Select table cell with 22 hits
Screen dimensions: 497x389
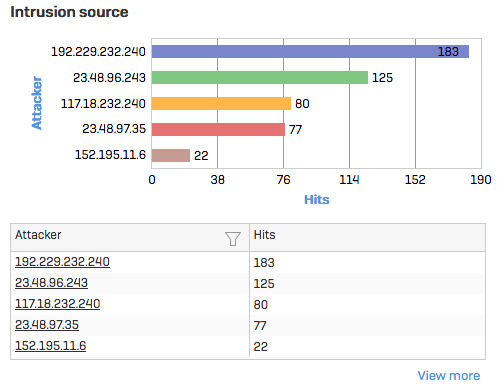click(367, 346)
